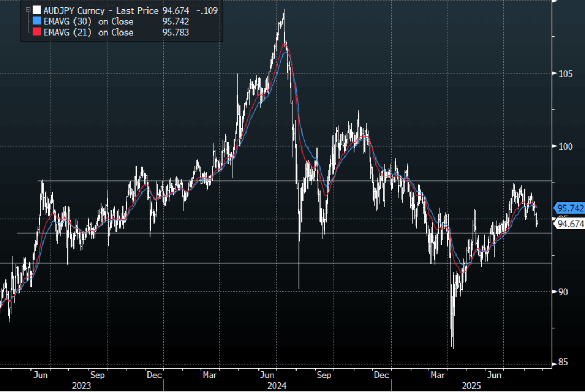Image resolution: width=585 pixels, height=392 pixels.
Task: Collapse the legend tree expander box
Action: point(27,10)
